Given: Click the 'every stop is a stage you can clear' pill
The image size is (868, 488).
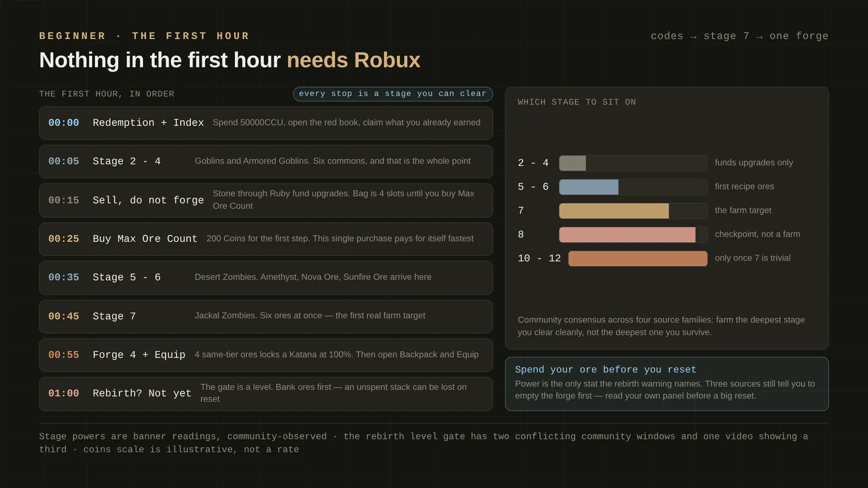Looking at the screenshot, I should tap(393, 94).
